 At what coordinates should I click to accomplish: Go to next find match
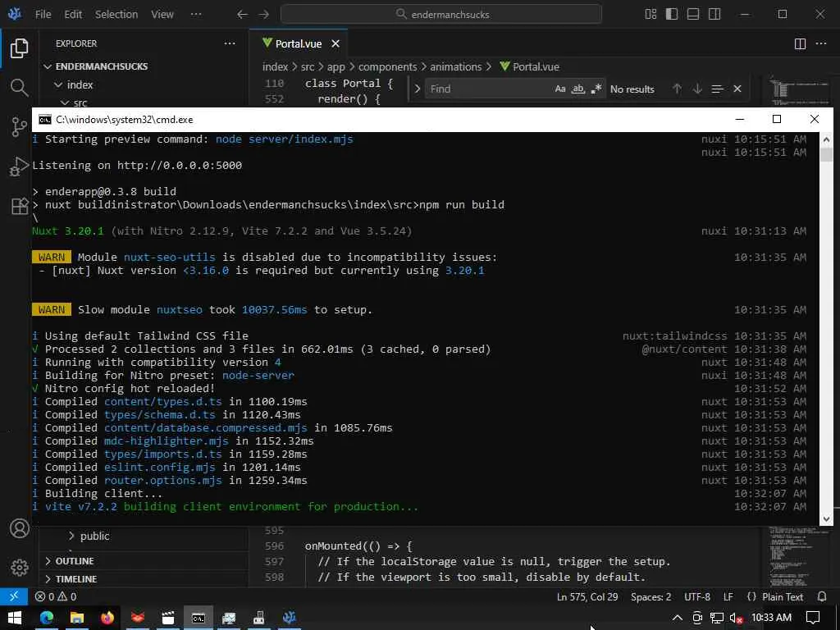(697, 89)
